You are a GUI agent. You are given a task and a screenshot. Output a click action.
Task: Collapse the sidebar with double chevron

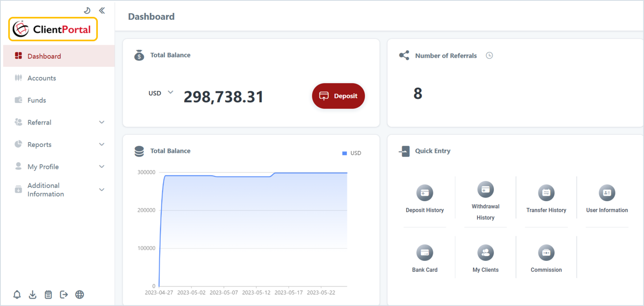[102, 11]
